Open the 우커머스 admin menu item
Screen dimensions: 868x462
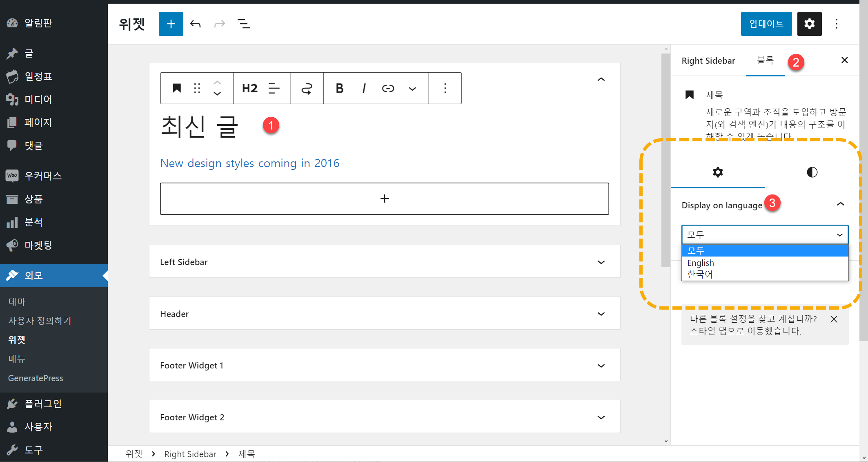coord(43,176)
